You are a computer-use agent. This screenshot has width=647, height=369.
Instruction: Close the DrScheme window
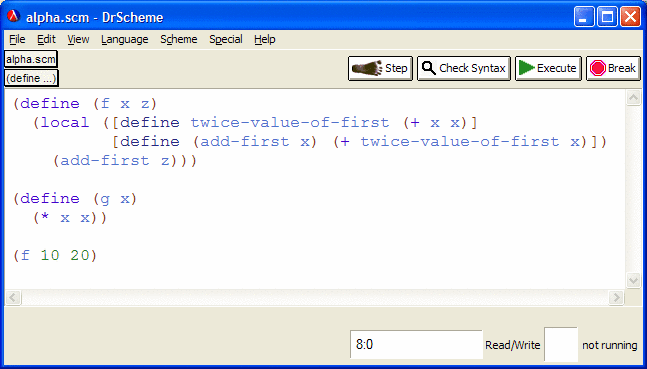(630, 17)
